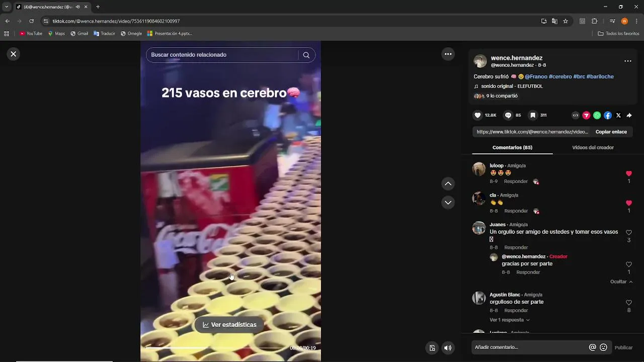Share the video on X
This screenshot has height=362, width=644.
618,115
